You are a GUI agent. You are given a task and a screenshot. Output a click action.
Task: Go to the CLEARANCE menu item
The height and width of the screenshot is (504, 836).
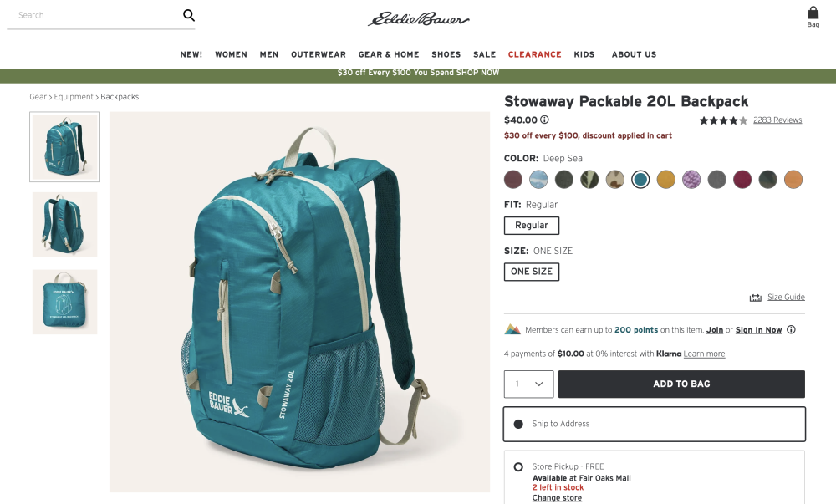[x=535, y=54]
